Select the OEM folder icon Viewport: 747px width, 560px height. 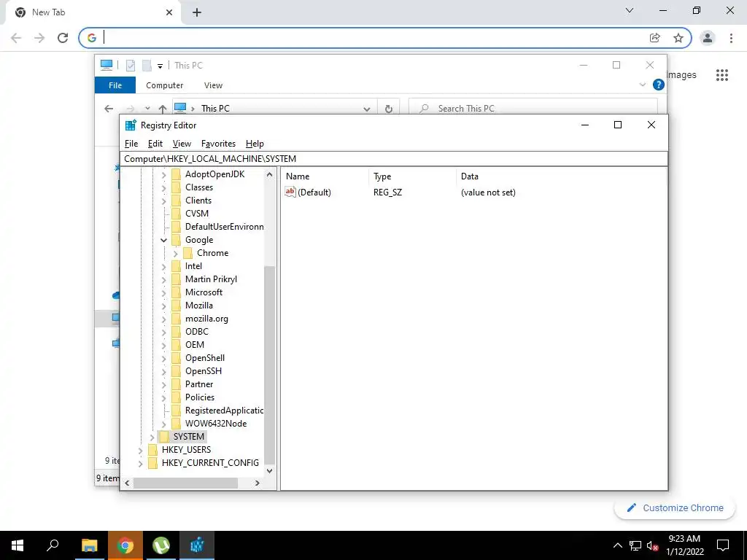coord(177,345)
